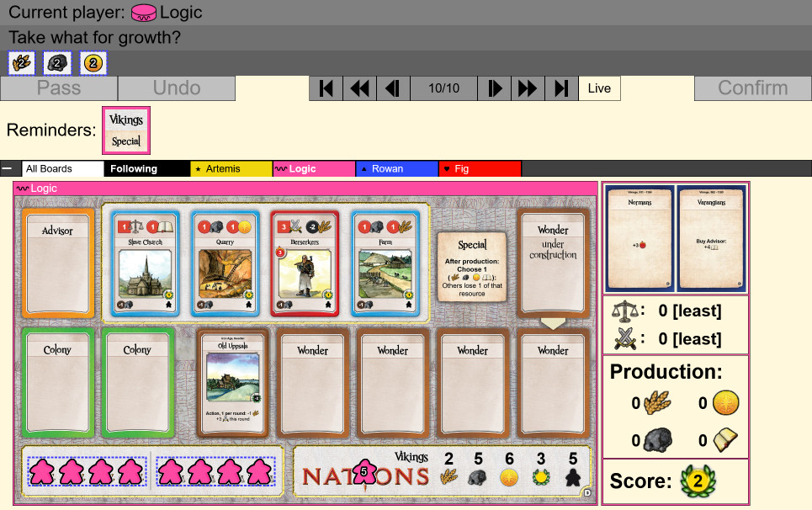Click the military crossed swords icon
Viewport: 812px width, 510px height.
coord(625,339)
